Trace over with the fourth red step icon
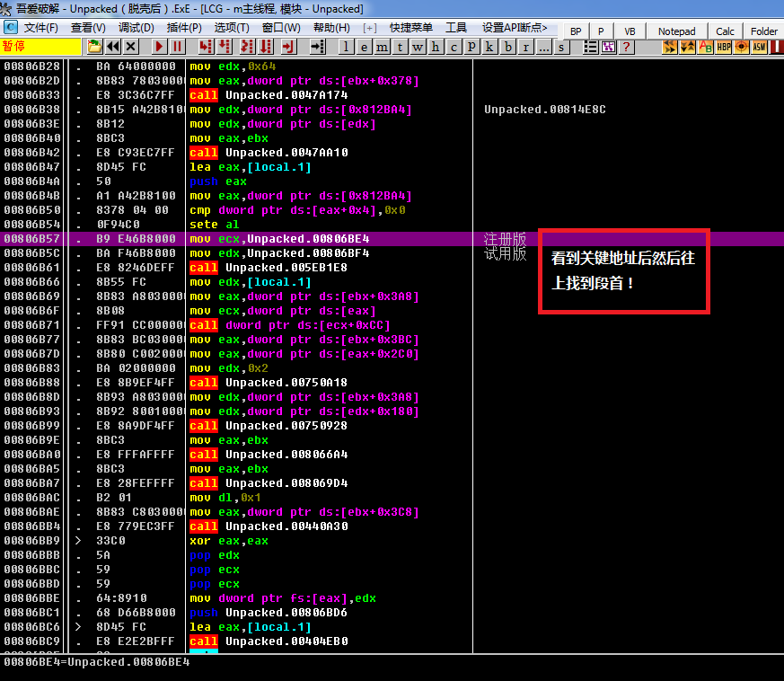Viewport: 784px width, 681px height. [x=266, y=47]
